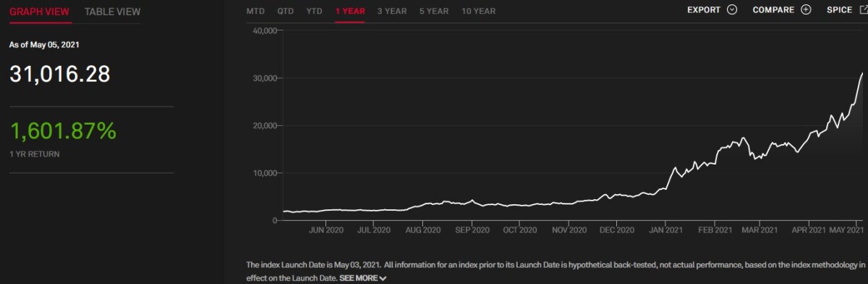Switch to Table View tab
Image resolution: width=868 pixels, height=284 pixels.
click(112, 12)
